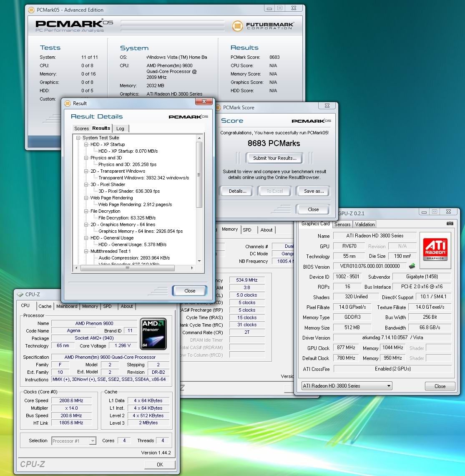Close the PCMark Score window via X
The width and height of the screenshot is (465, 476).
click(327, 106)
